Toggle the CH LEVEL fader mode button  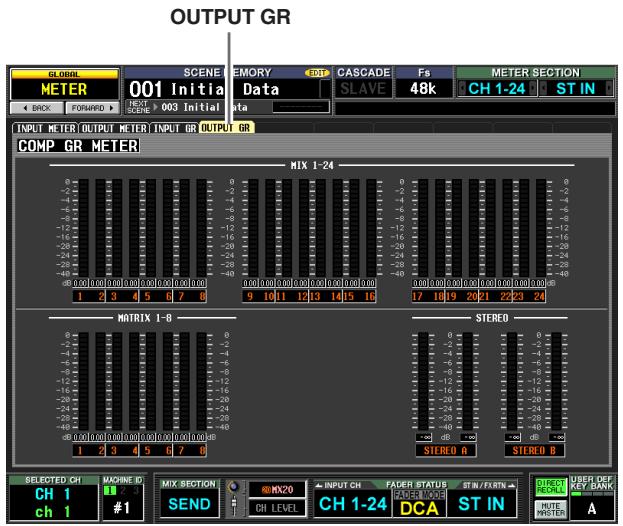(x=277, y=508)
